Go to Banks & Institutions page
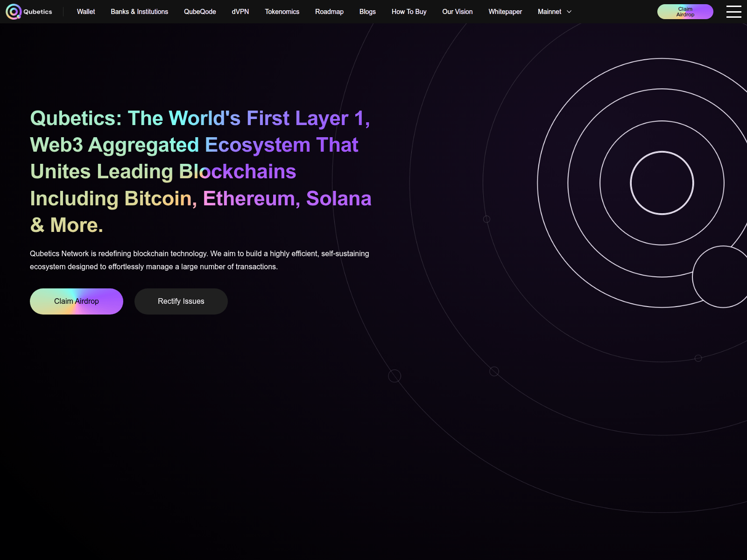747x560 pixels. (x=139, y=12)
